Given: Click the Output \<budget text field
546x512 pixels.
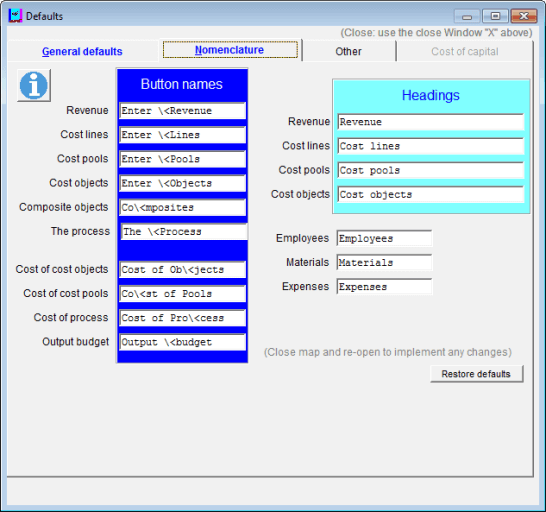Looking at the screenshot, I should [x=182, y=342].
